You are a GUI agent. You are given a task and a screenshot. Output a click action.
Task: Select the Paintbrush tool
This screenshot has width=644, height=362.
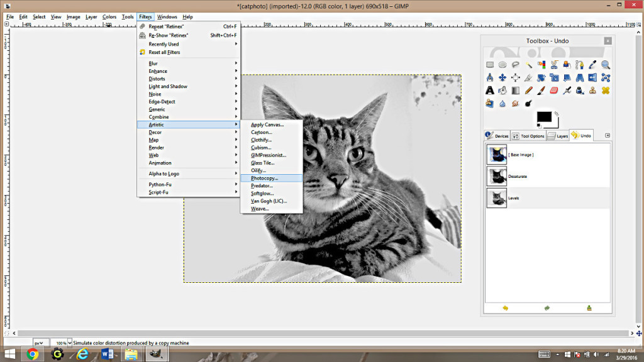541,90
